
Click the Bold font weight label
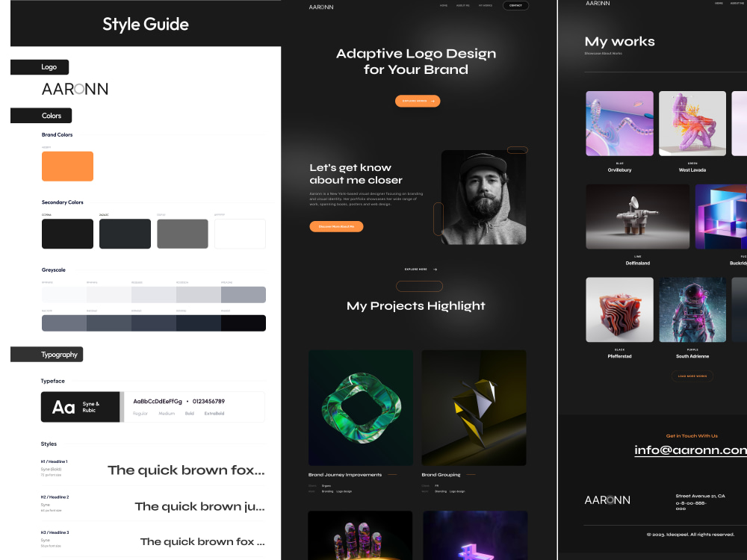190,414
